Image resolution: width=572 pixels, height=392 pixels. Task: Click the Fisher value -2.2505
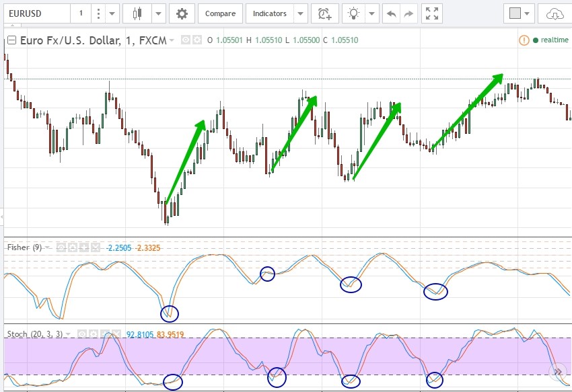click(x=118, y=248)
